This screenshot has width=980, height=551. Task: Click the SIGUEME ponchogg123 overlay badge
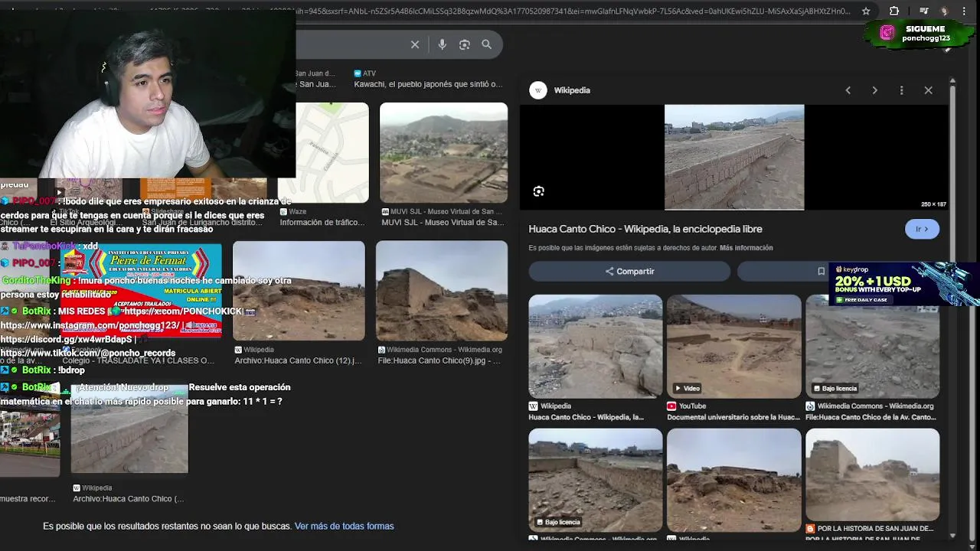click(x=919, y=34)
